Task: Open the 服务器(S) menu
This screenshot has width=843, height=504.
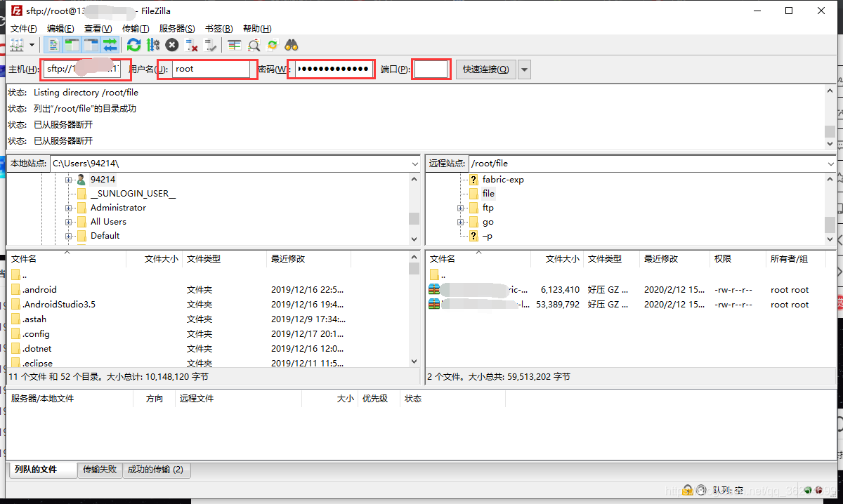Action: tap(177, 28)
